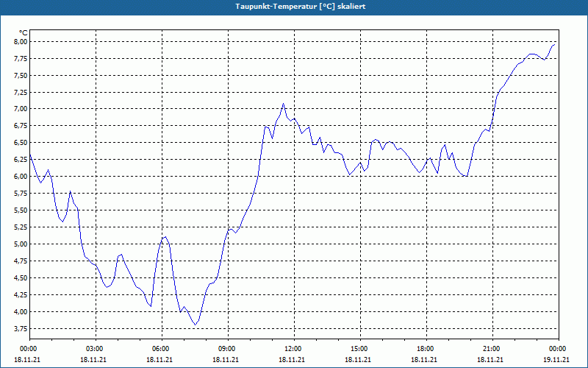Select the 6,25 y-axis label
This screenshot has height=368, width=588.
coord(21,160)
